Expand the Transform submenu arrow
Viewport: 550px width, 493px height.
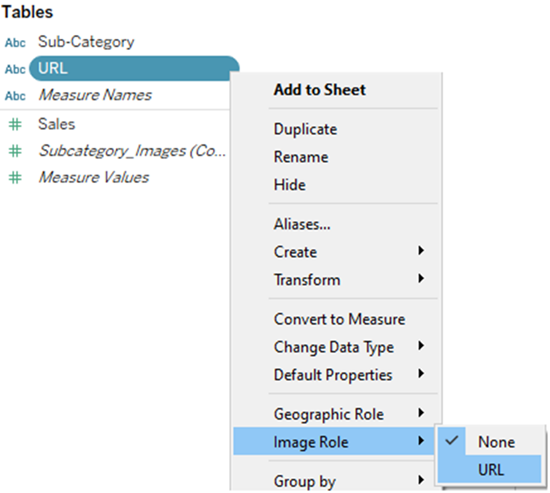[421, 279]
